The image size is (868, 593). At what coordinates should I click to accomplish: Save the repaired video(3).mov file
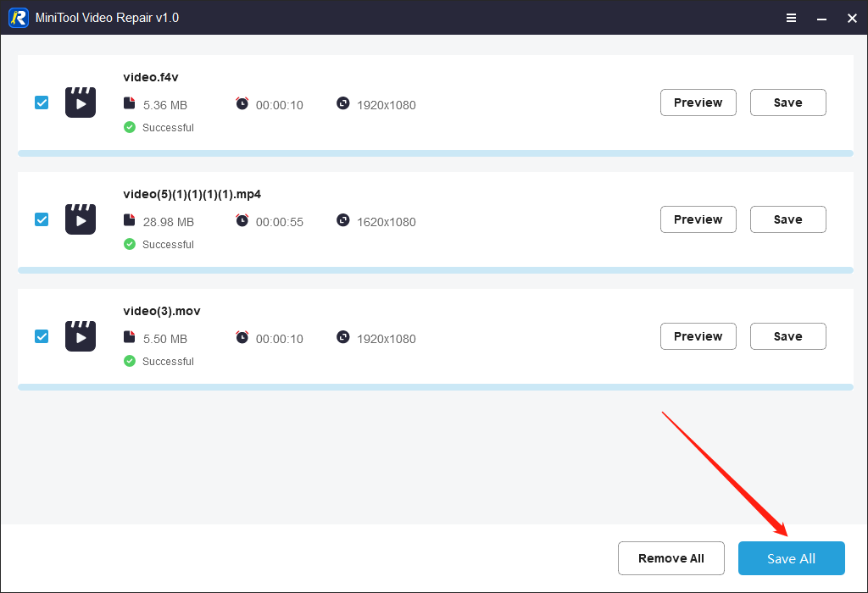coord(787,336)
